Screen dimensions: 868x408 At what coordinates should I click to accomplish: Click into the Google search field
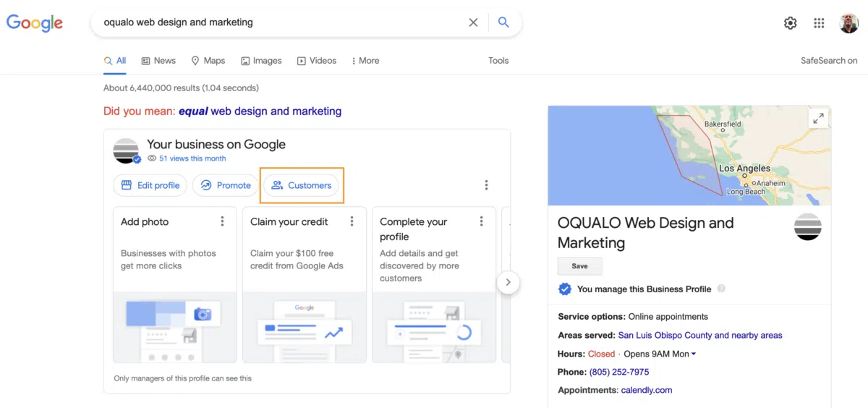(282, 22)
